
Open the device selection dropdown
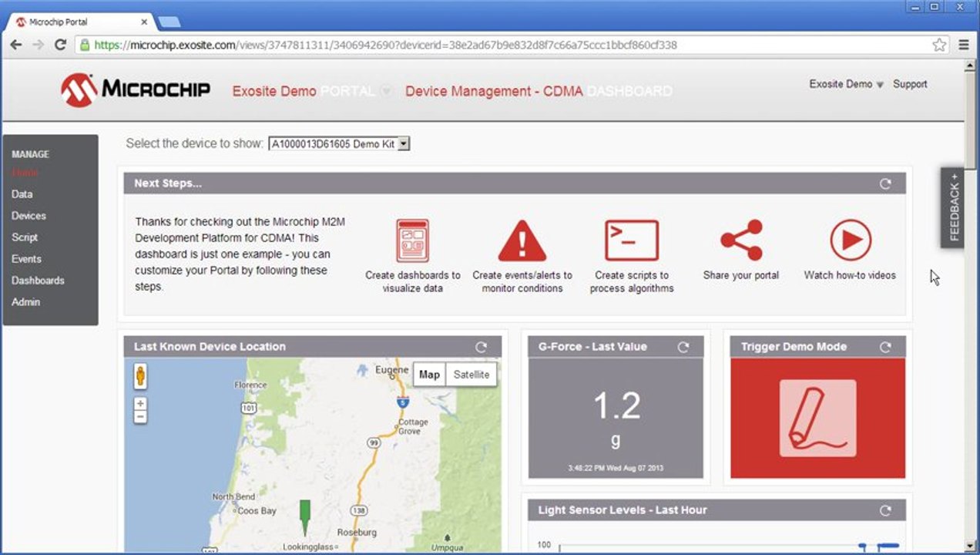click(339, 144)
